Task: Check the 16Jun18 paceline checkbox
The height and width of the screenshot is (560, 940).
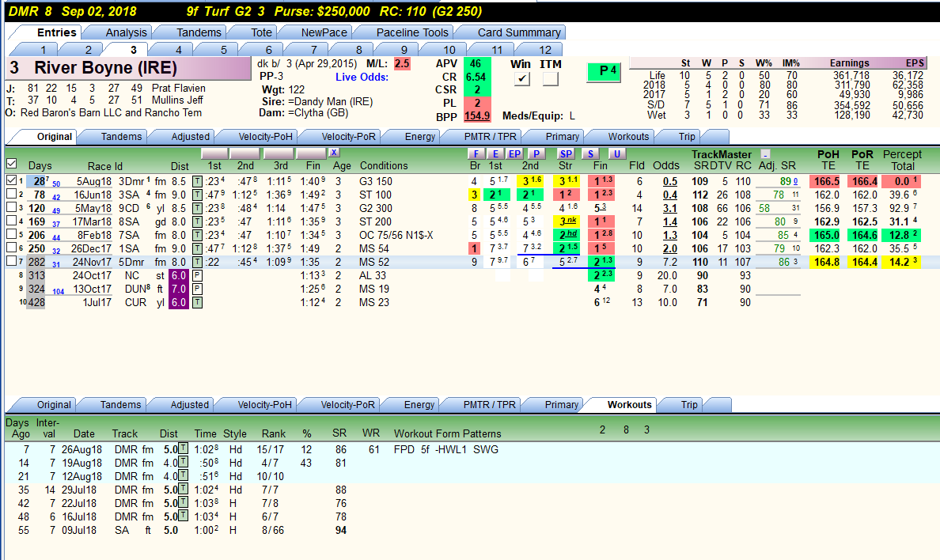Action: point(11,194)
